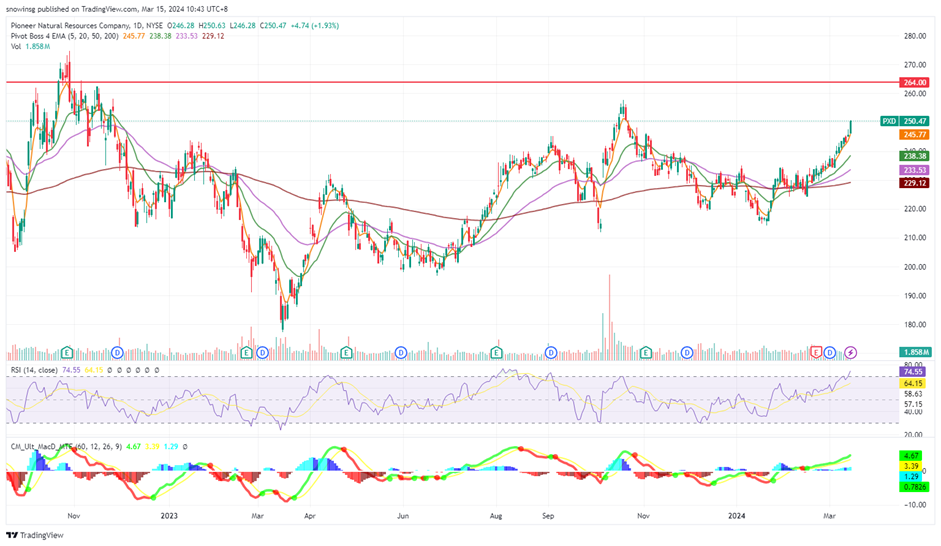Click the orange 245.77 price-scale label
941x546 pixels.
point(913,135)
